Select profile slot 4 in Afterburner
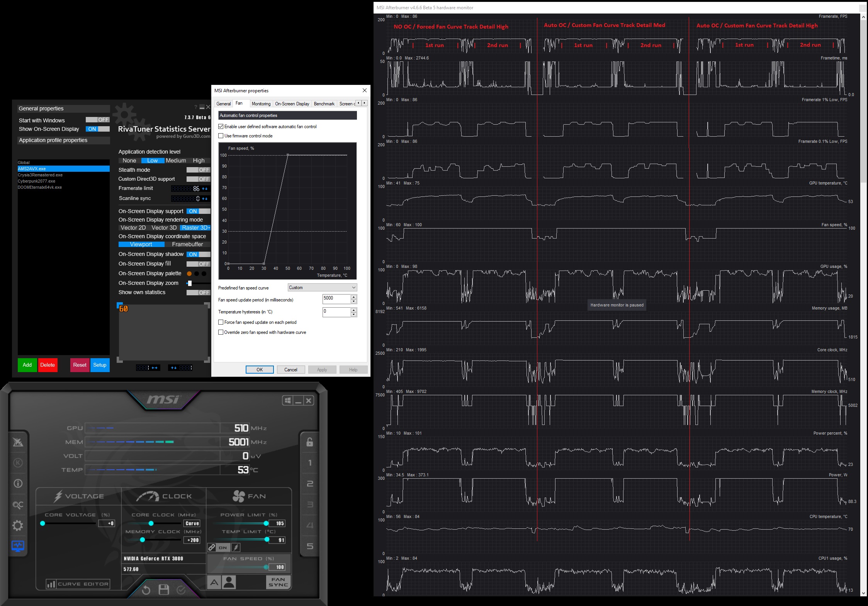The height and width of the screenshot is (606, 868). pos(310,525)
